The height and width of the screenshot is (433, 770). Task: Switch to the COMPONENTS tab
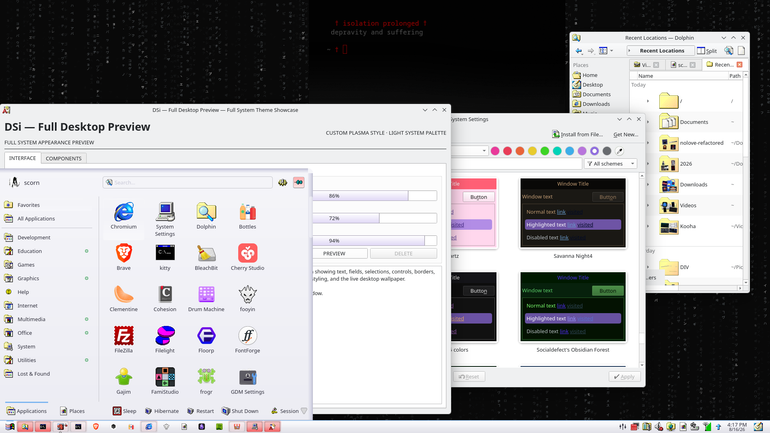(63, 158)
